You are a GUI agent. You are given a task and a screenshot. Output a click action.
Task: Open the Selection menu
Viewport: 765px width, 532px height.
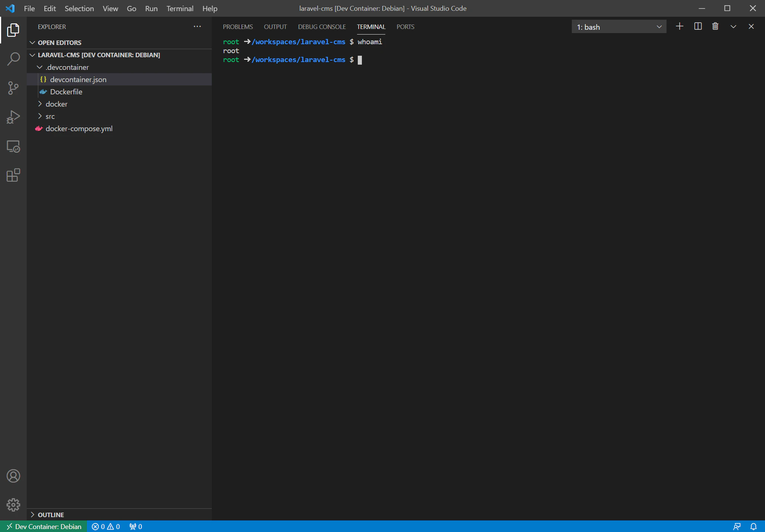79,8
